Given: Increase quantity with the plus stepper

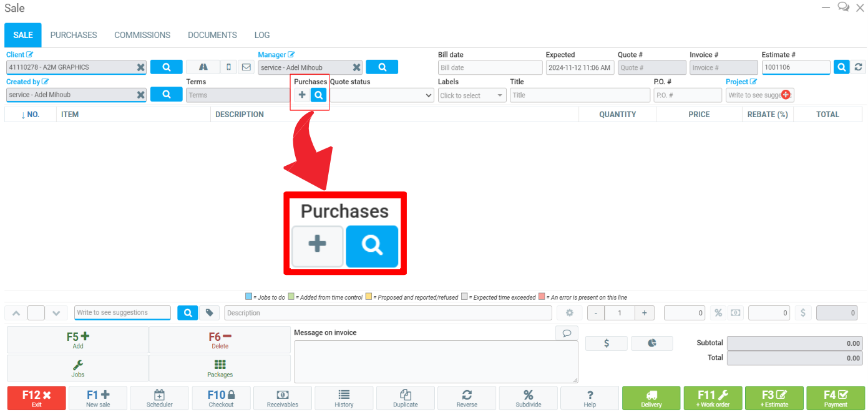Looking at the screenshot, I should (644, 313).
